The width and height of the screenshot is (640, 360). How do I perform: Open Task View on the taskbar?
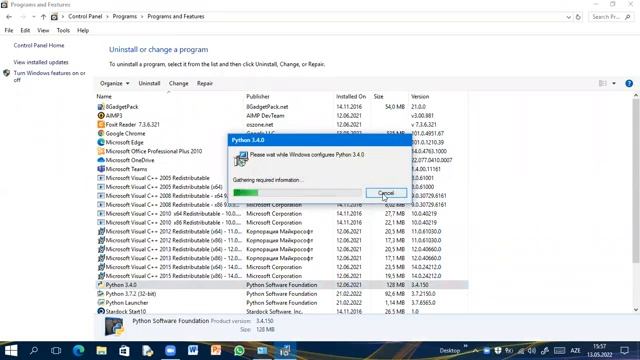pyautogui.click(x=56, y=351)
